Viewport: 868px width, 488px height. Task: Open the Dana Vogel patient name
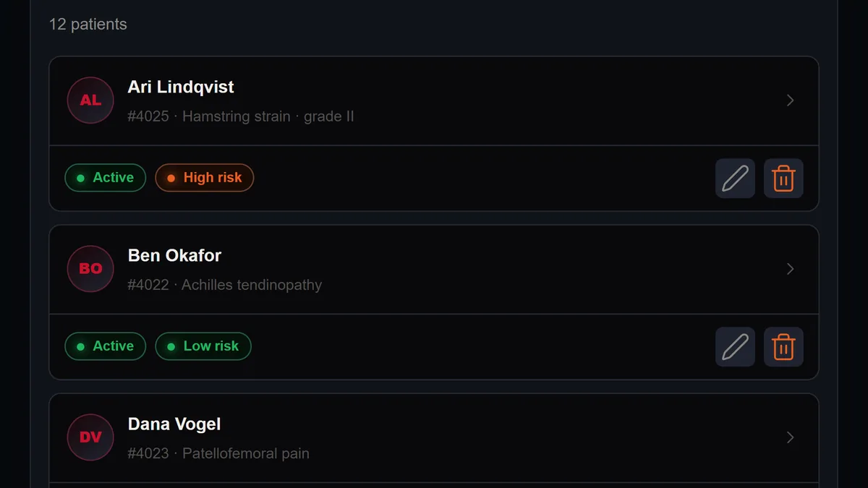[x=174, y=424]
